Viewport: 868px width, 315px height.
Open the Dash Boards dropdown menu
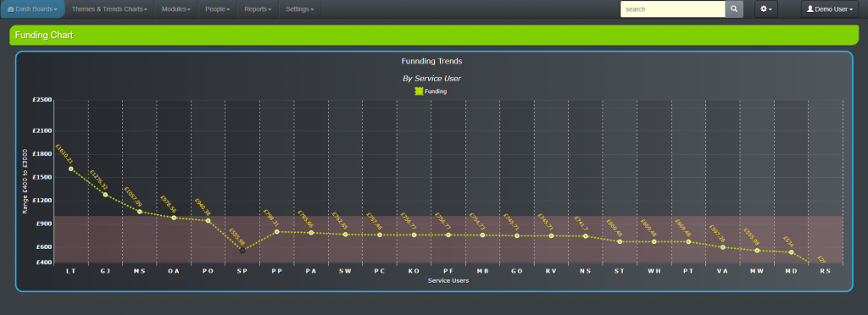(x=33, y=9)
